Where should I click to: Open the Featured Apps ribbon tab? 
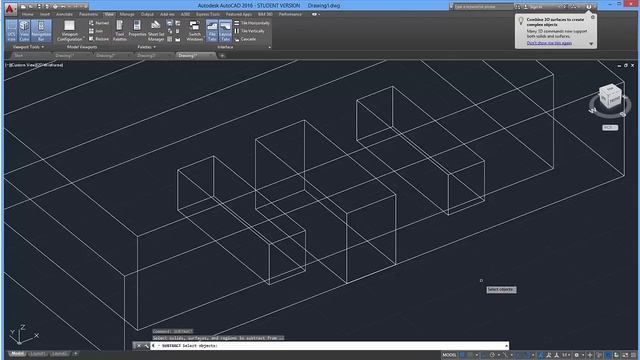(x=239, y=14)
